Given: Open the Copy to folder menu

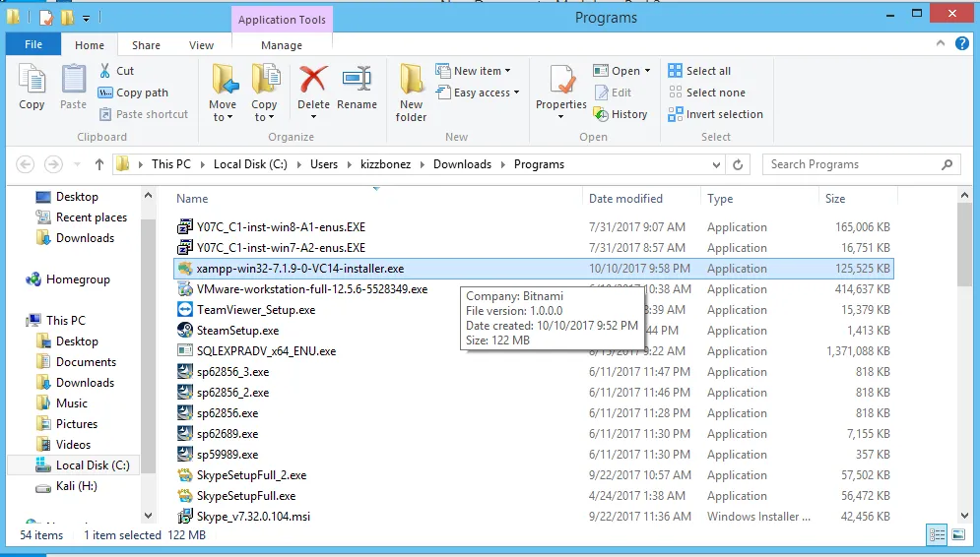Looking at the screenshot, I should [264, 93].
